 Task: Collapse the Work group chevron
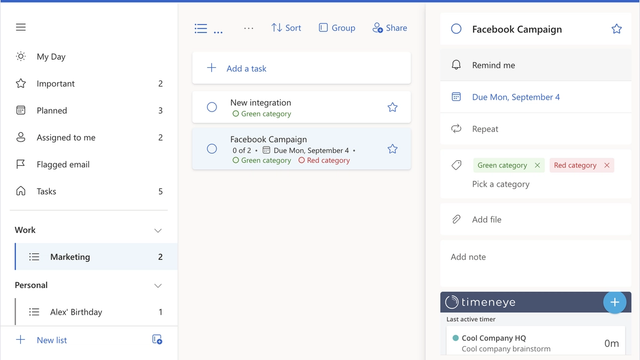(158, 230)
